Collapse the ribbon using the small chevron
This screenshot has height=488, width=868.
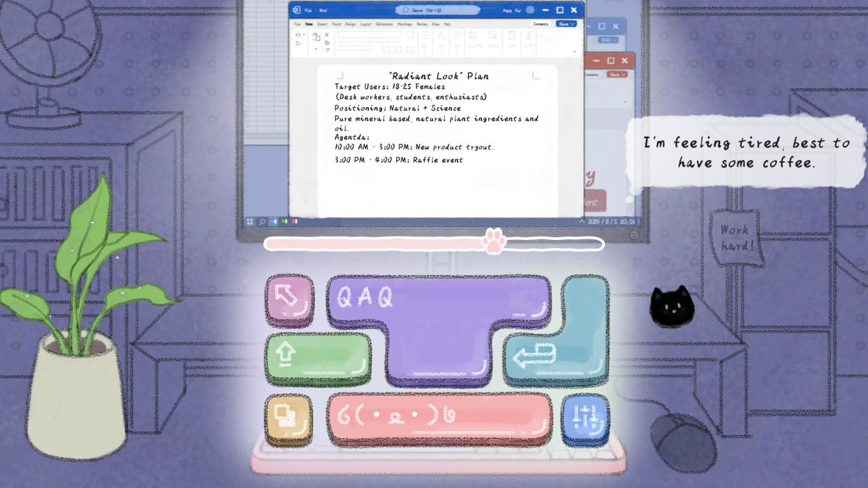point(574,52)
